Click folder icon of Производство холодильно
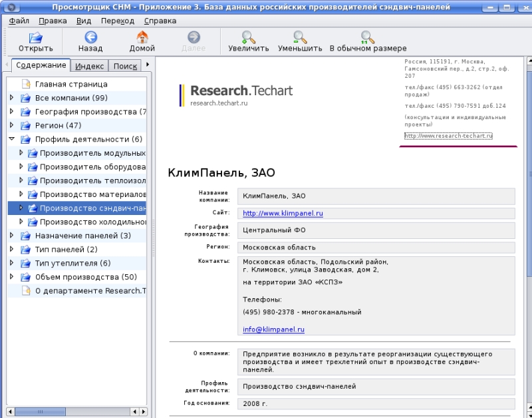Screen dimensions: 532x418 [33, 222]
